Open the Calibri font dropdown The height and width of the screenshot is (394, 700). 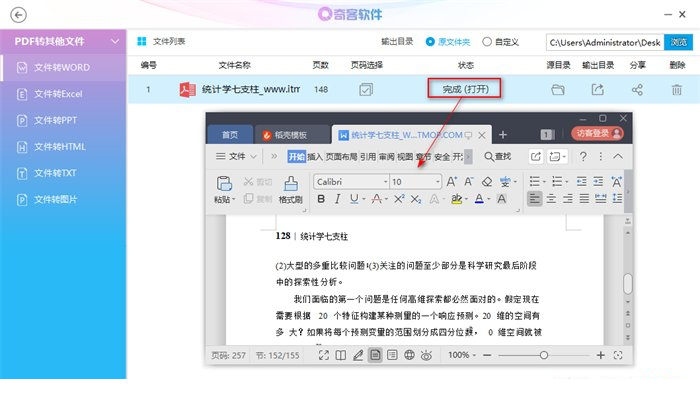[x=385, y=182]
